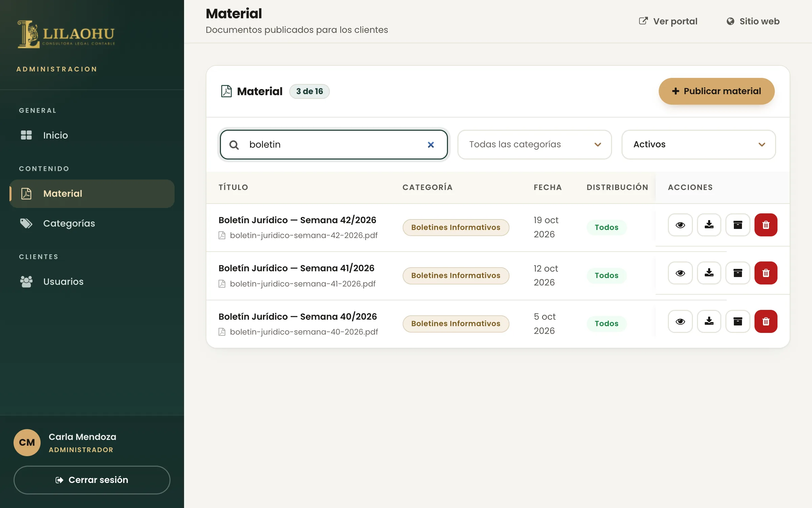Click the Fecha column header

pyautogui.click(x=548, y=187)
